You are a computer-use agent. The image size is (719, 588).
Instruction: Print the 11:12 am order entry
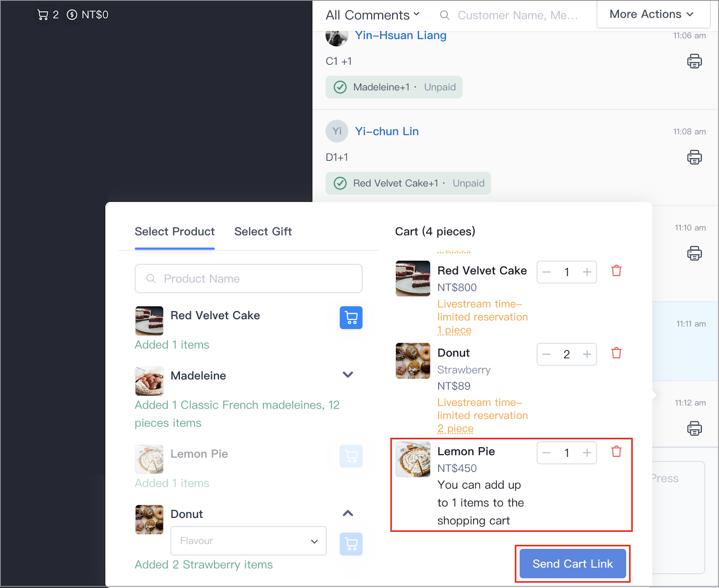point(694,428)
